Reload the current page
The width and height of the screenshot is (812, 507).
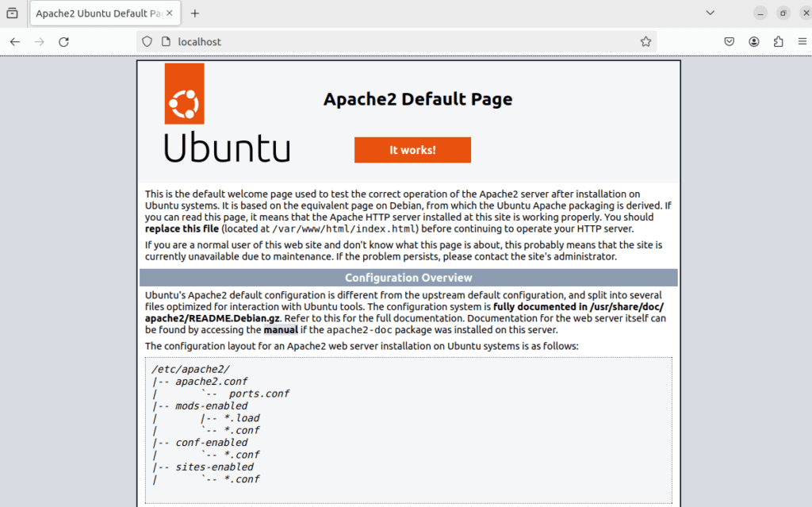[x=63, y=41]
